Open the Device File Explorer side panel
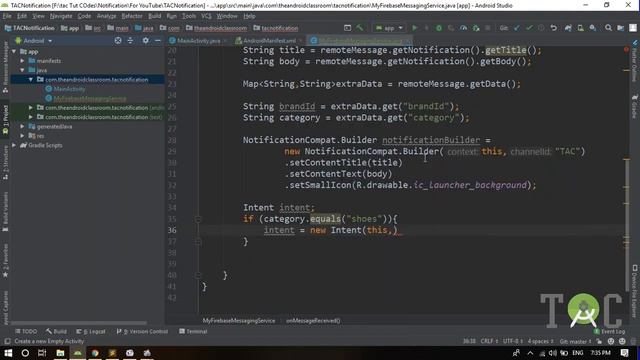640x360 pixels. tap(634, 290)
